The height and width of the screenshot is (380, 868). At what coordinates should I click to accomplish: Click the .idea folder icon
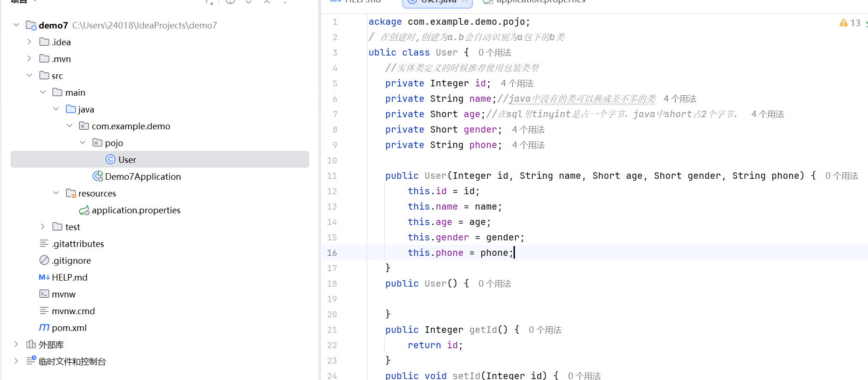tap(44, 42)
